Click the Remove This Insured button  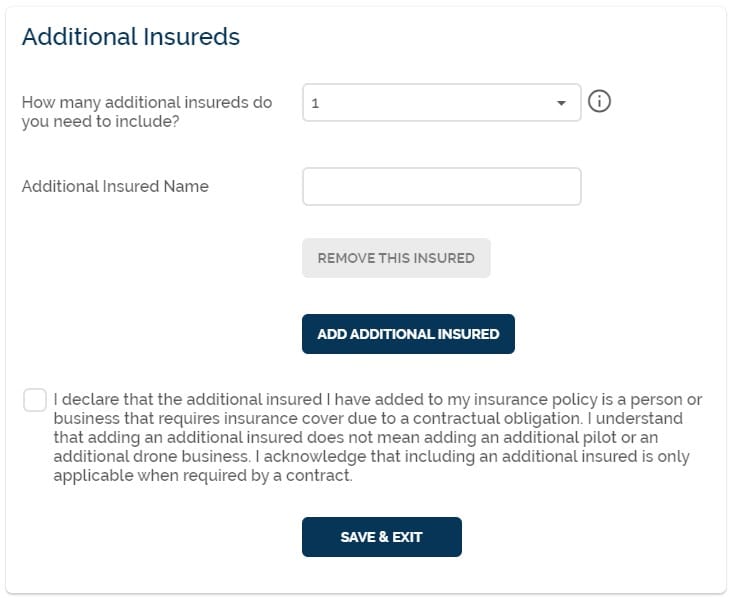pos(396,258)
